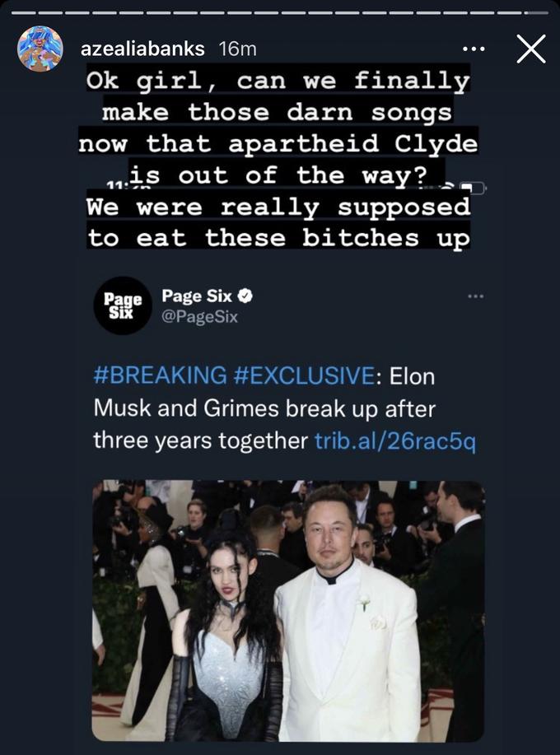Viewport: 560px width, 755px height.
Task: Open the story options ellipsis menu
Action: [475, 50]
